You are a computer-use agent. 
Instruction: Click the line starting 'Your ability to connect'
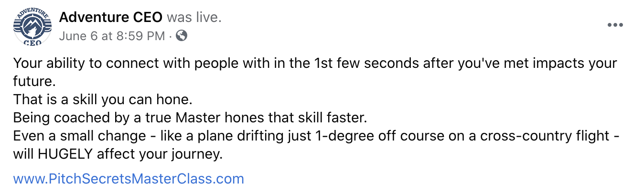315,64
